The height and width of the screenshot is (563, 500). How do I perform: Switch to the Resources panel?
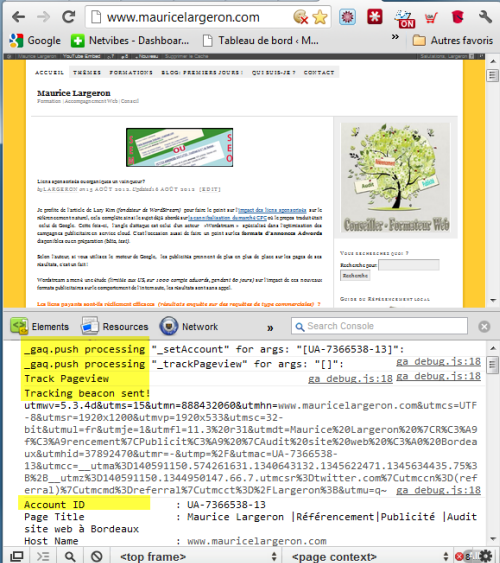click(115, 326)
